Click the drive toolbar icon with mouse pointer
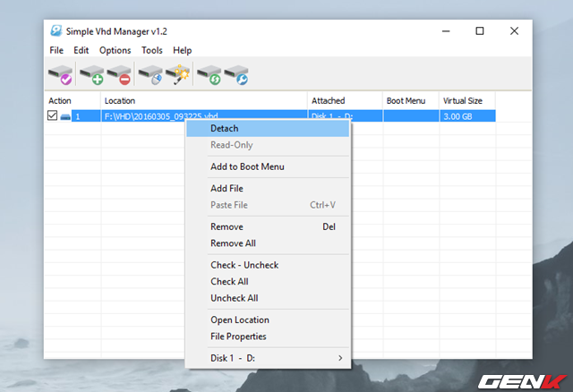Image resolution: width=573 pixels, height=392 pixels. coord(150,74)
